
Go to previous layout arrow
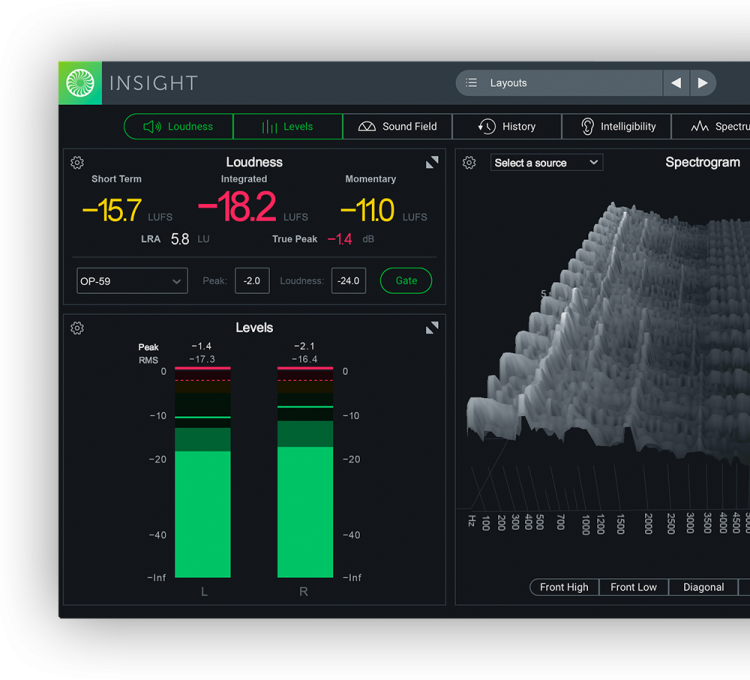[x=676, y=83]
